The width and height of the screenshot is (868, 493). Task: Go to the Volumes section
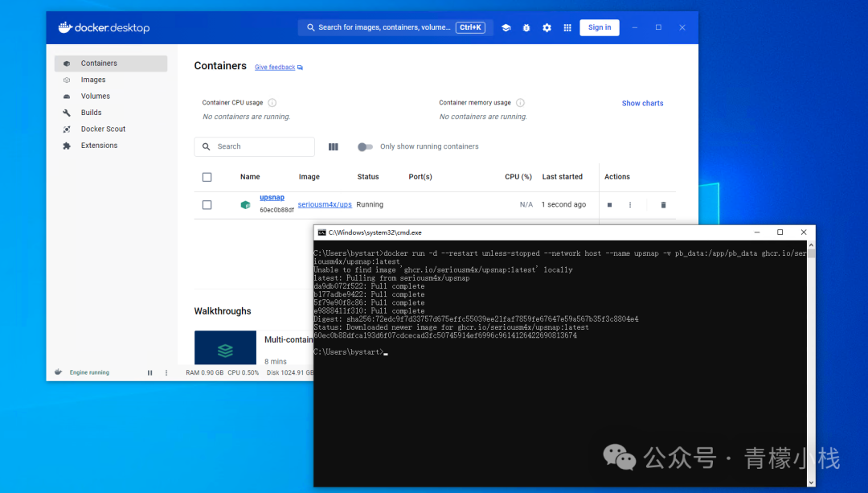tap(96, 97)
